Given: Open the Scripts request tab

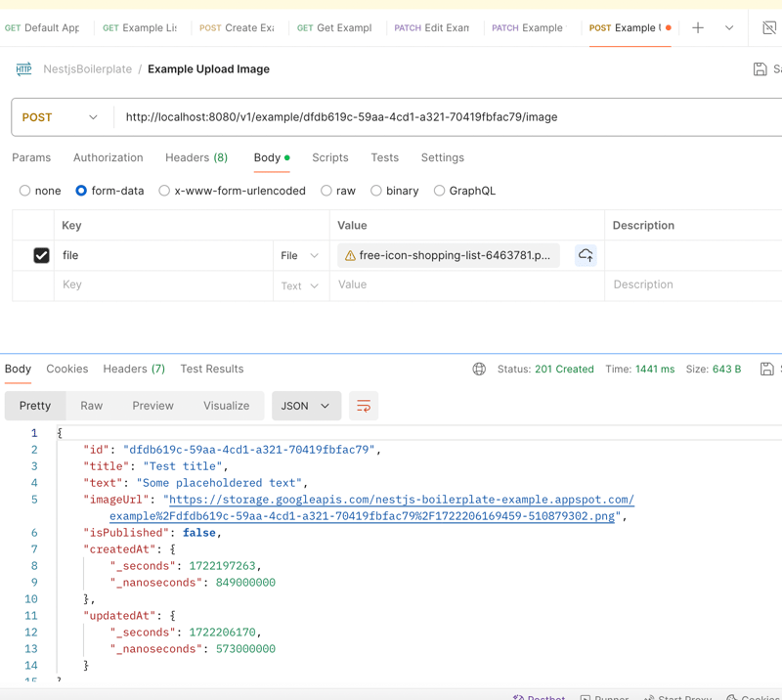Looking at the screenshot, I should pyautogui.click(x=330, y=157).
